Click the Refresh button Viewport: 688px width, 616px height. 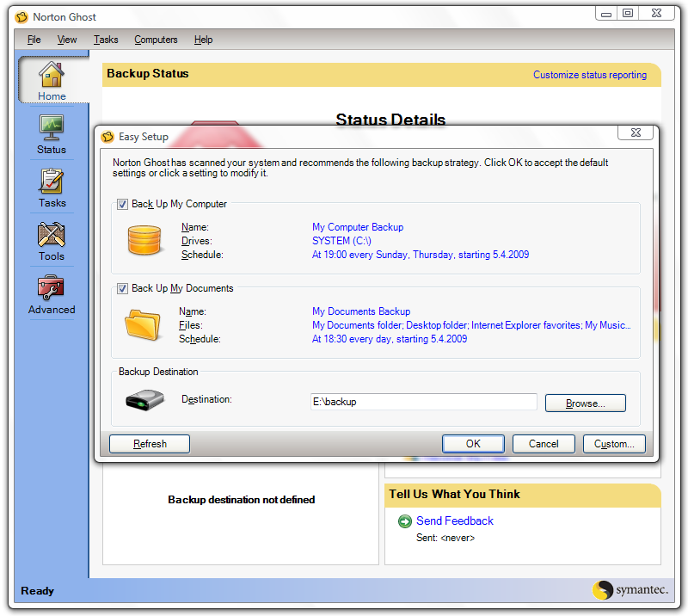pyautogui.click(x=150, y=444)
